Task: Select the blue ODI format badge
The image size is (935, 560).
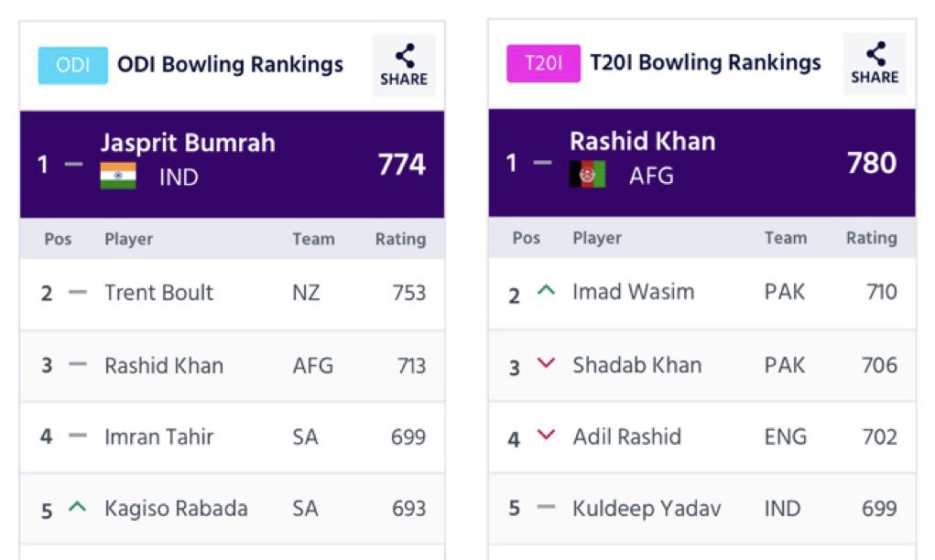Action: 72,65
